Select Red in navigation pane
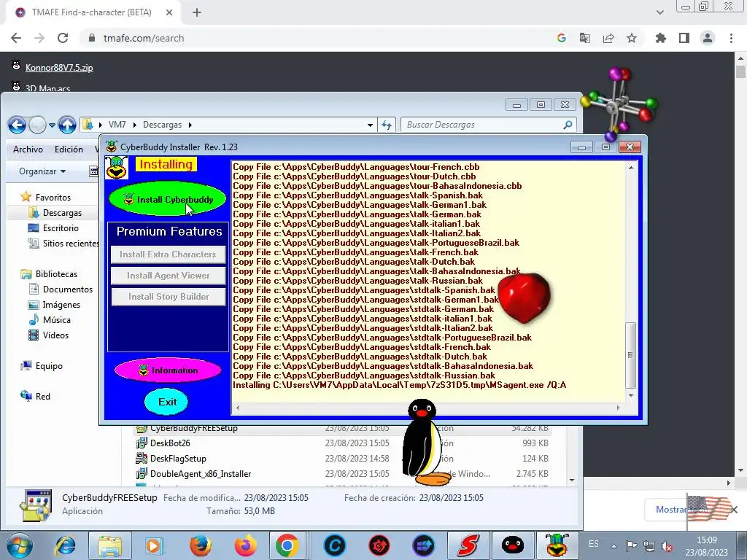Screen dimensions: 747x560 [42, 396]
